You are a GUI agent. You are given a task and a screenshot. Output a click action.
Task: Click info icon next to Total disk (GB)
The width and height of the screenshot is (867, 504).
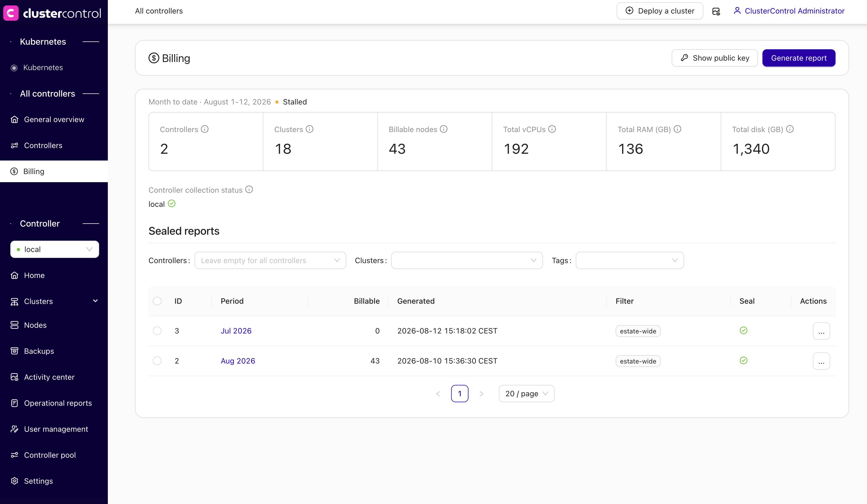(x=790, y=129)
